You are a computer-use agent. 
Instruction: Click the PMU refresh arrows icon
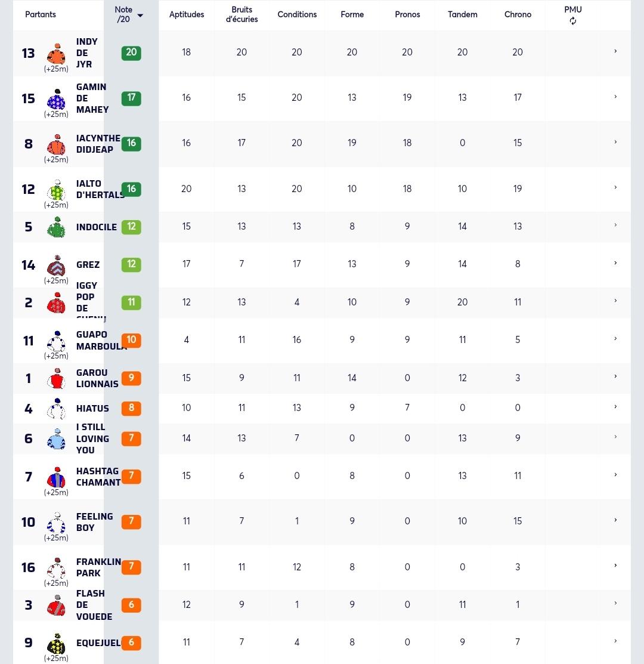pos(572,21)
